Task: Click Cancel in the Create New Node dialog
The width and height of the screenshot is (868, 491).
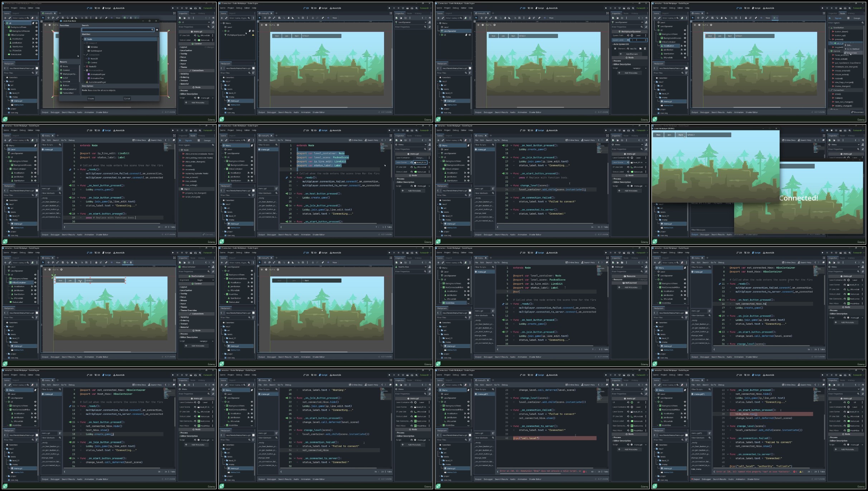Action: [127, 98]
